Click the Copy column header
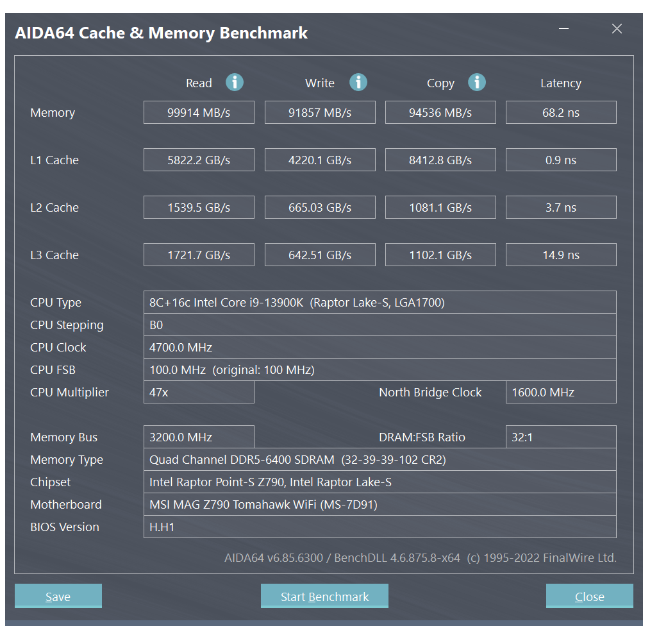Viewport: 659px width, 644px height. pyautogui.click(x=440, y=83)
